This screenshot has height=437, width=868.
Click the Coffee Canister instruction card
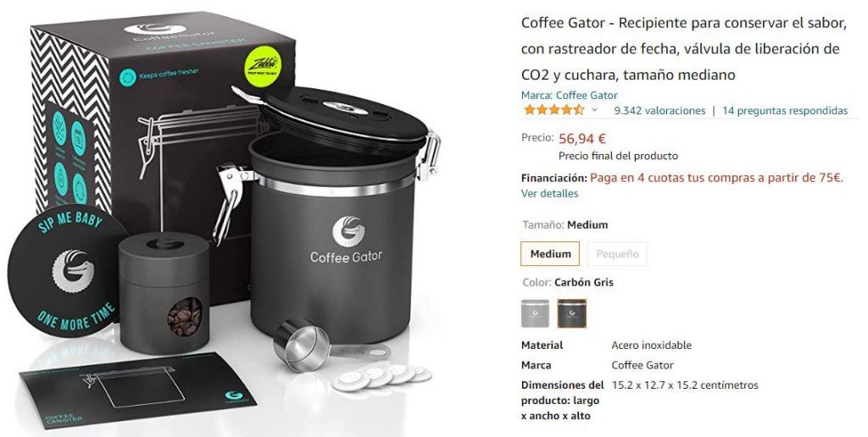pyautogui.click(x=136, y=390)
